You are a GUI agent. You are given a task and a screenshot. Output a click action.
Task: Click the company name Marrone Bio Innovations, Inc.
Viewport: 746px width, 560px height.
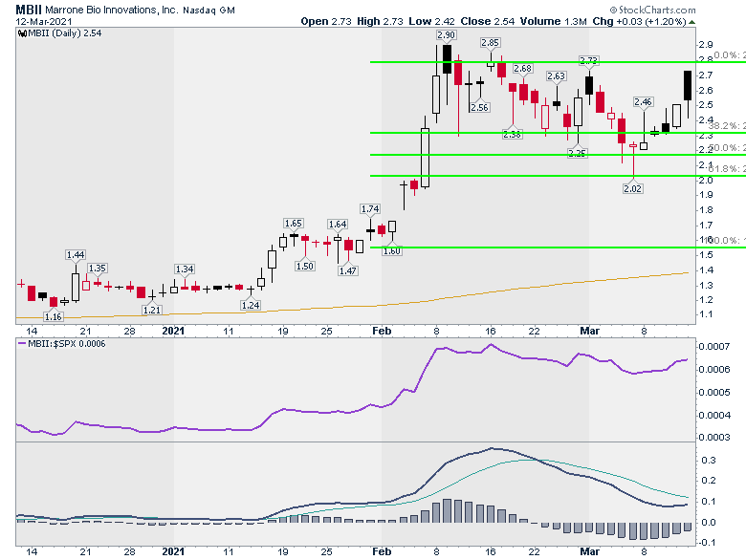pos(112,10)
